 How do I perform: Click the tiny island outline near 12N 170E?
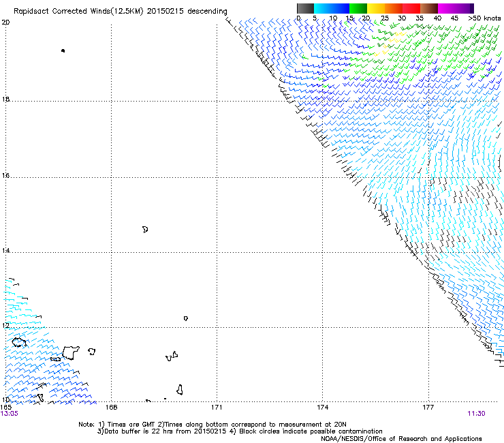coord(186,318)
